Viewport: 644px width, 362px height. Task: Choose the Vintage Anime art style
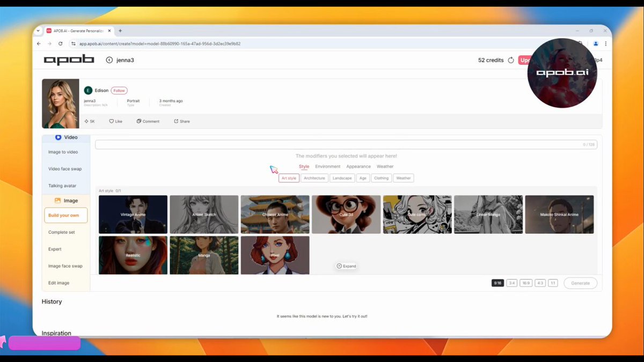click(x=133, y=215)
